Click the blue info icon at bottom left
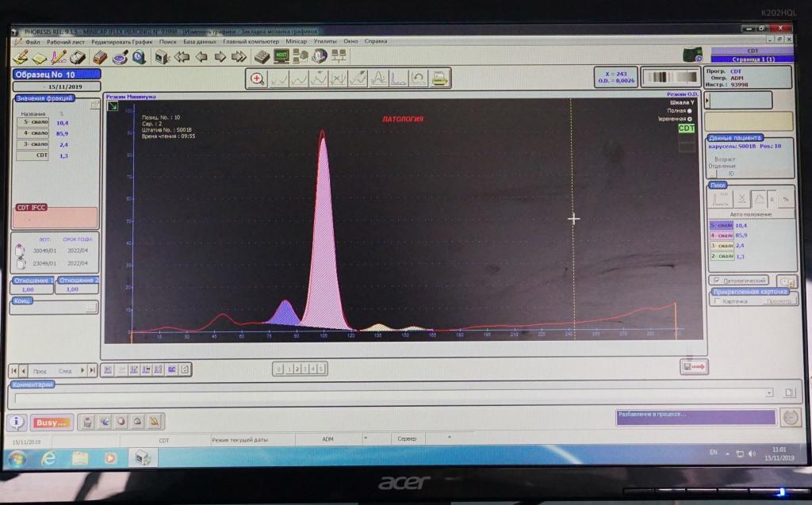This screenshot has height=505, width=812. point(16,423)
